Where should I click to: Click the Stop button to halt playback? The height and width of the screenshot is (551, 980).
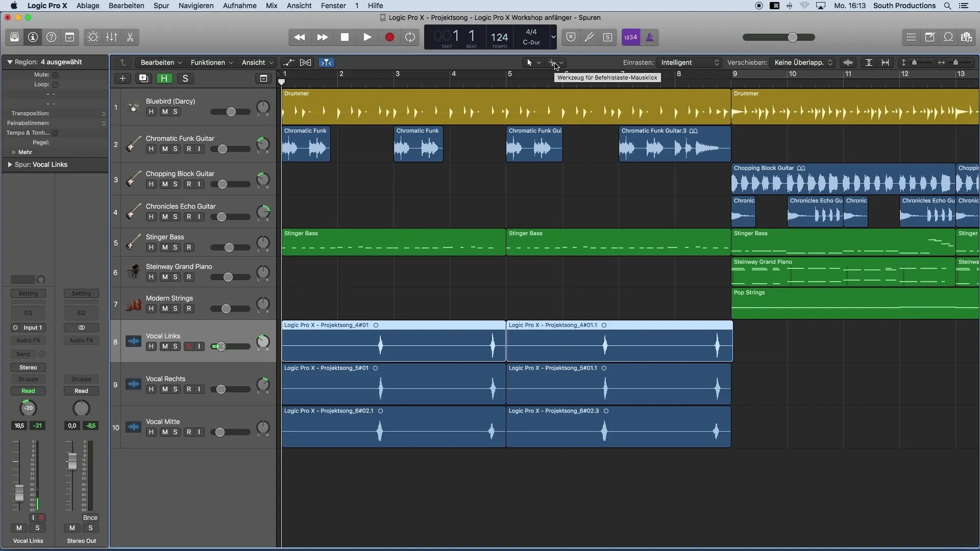tap(345, 37)
